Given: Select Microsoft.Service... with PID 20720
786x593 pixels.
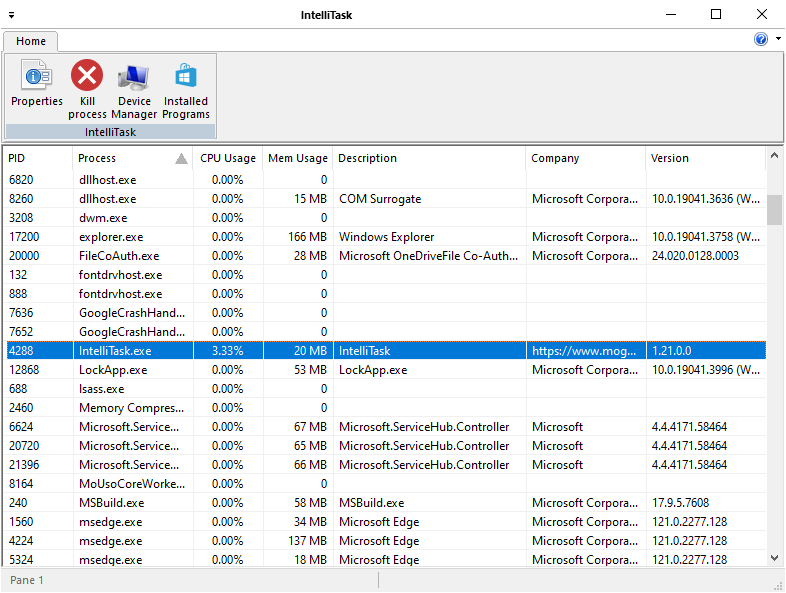Looking at the screenshot, I should (385, 446).
